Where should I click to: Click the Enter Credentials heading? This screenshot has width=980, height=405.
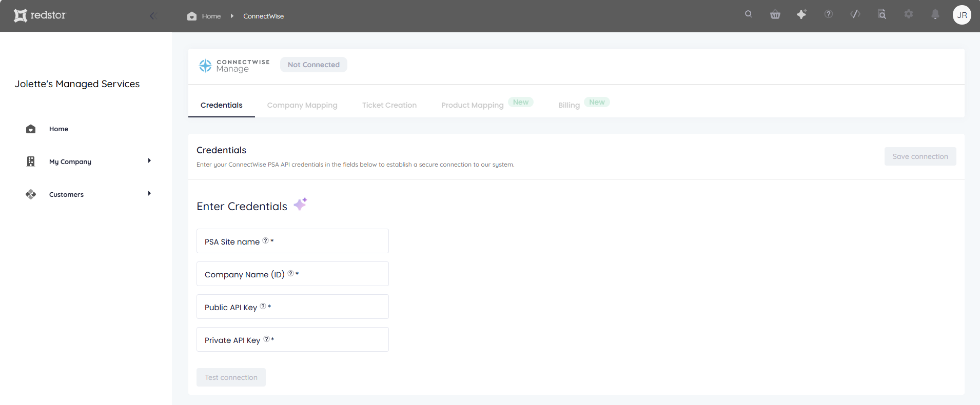click(x=242, y=206)
